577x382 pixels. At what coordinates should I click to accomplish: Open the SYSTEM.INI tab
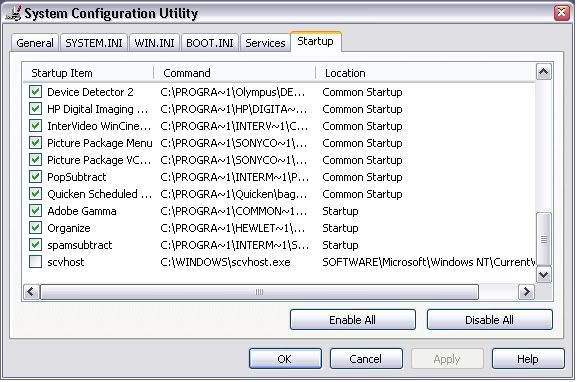click(x=94, y=43)
